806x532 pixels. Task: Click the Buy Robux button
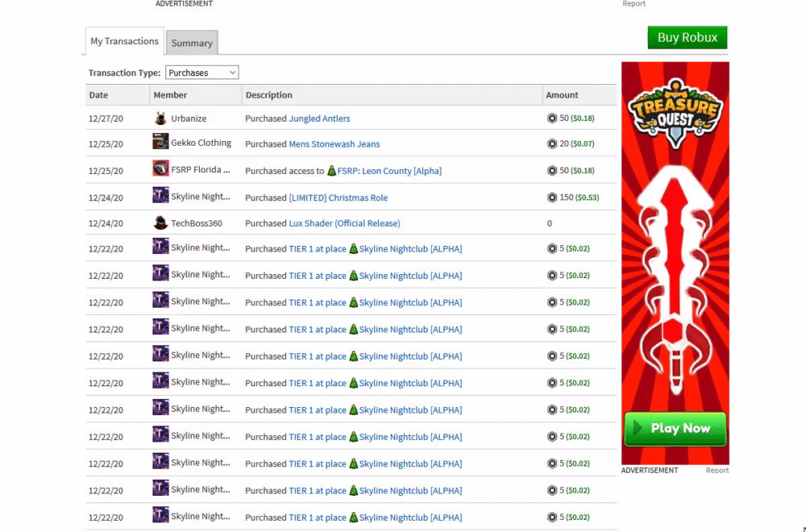(688, 38)
